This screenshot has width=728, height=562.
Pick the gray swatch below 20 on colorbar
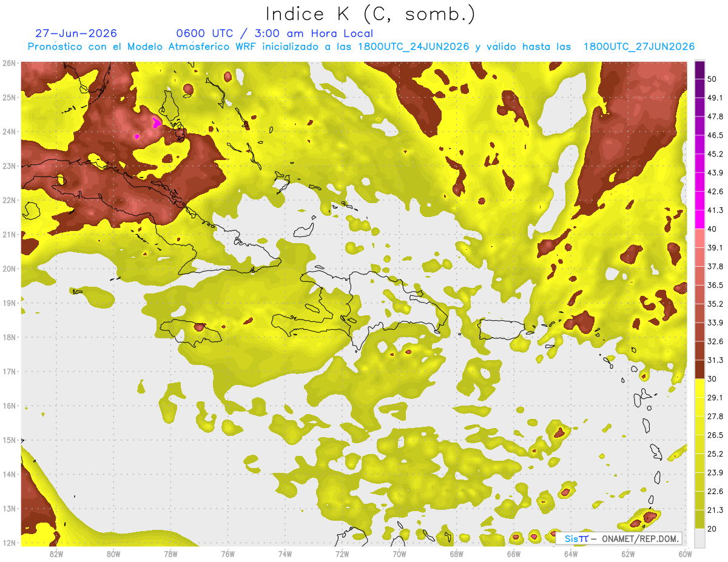pos(699,538)
